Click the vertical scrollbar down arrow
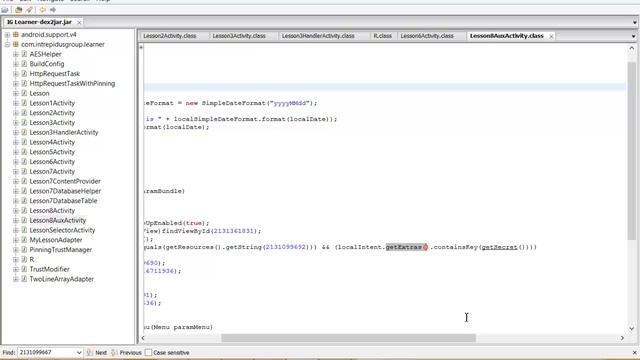This screenshot has width=640, height=360. (631, 328)
